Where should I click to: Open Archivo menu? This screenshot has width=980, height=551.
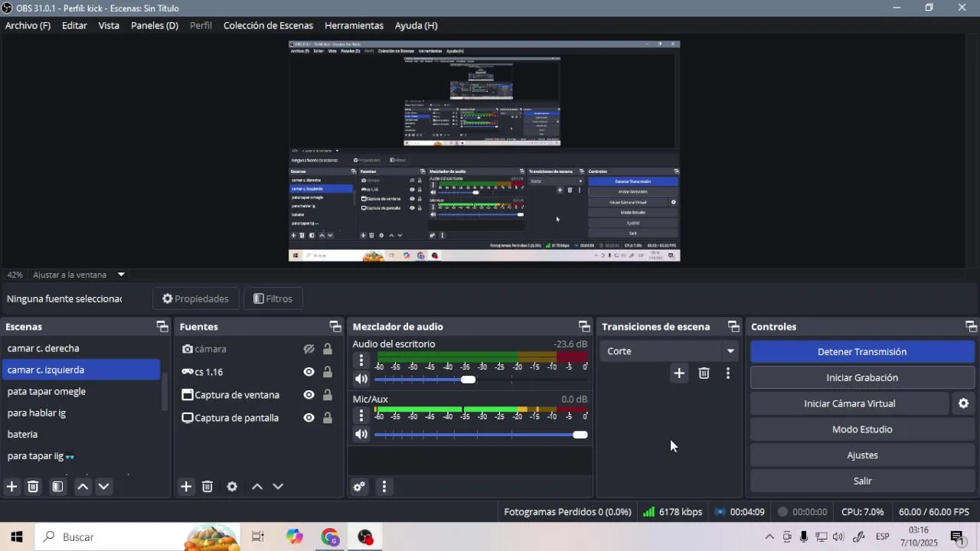click(x=28, y=25)
